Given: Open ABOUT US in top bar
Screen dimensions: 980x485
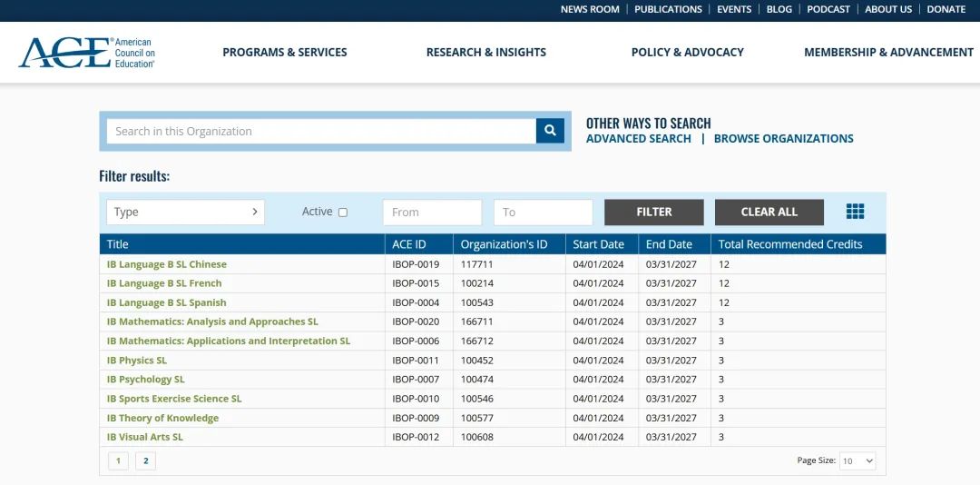Looking at the screenshot, I should pyautogui.click(x=888, y=9).
